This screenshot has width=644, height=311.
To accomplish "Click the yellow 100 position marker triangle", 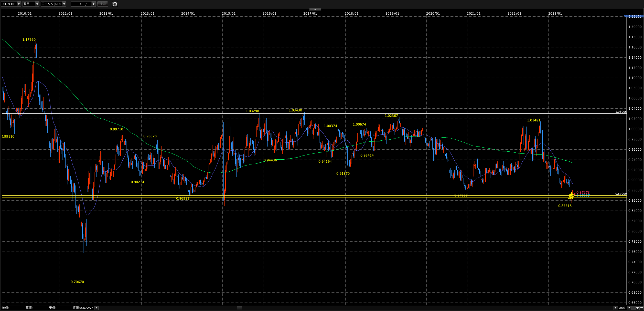I will pyautogui.click(x=571, y=196).
